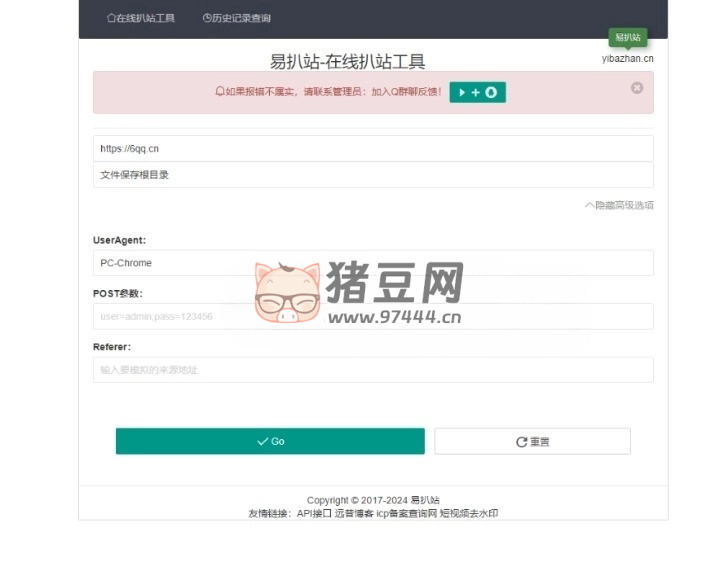The height and width of the screenshot is (584, 720).
Task: Click the green 易扒站 badge
Action: click(x=628, y=37)
